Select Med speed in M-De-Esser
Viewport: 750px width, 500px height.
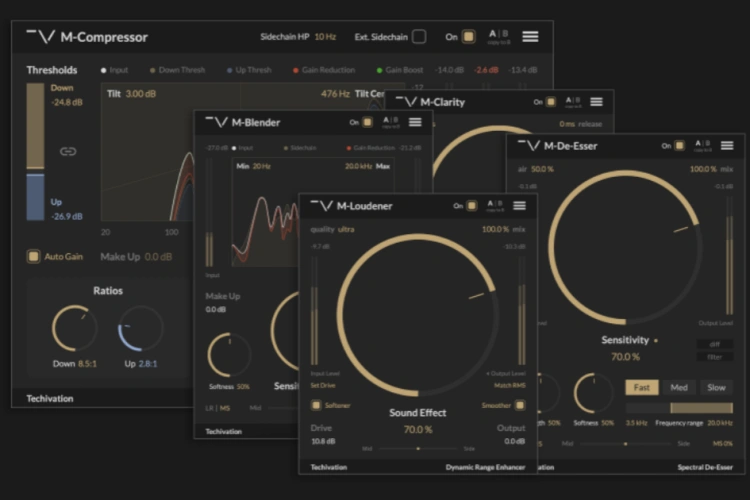679,388
